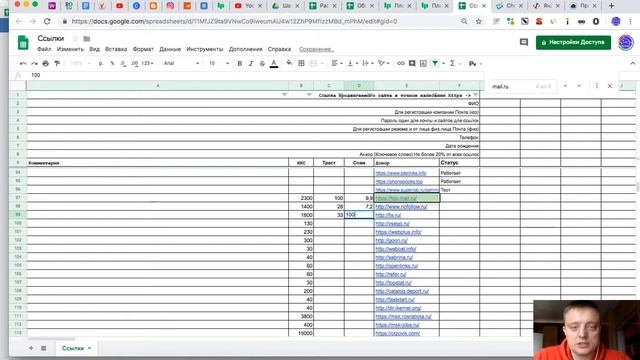Show all sheets list icon

(43, 348)
